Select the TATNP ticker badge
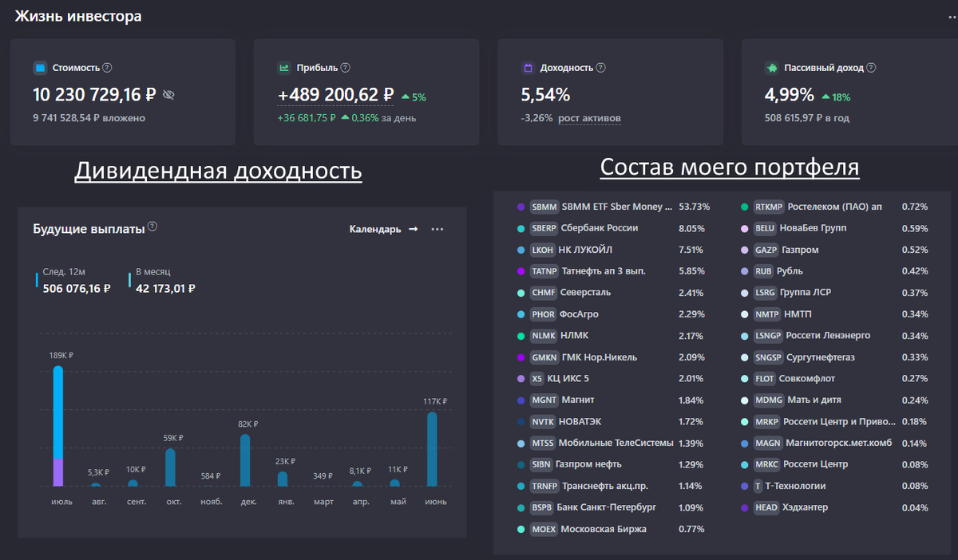 (x=544, y=271)
